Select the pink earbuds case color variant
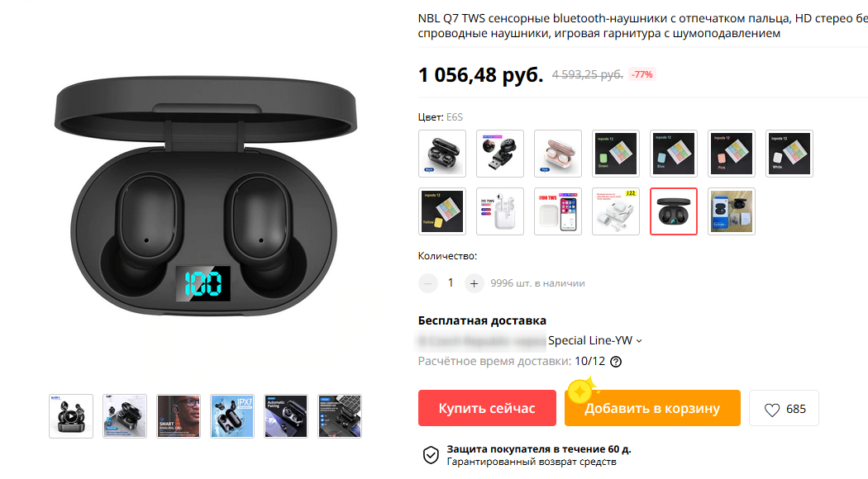Screen dimensions: 868x479 (x=558, y=154)
